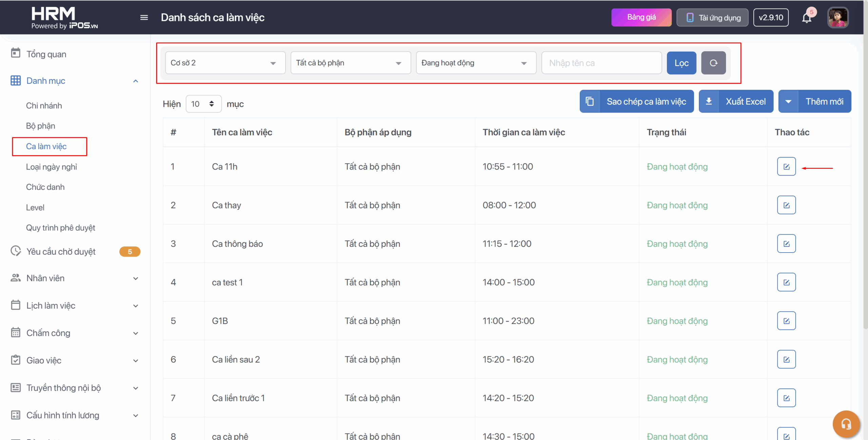Click the user avatar photo
Viewport: 868px width, 440px height.
(x=838, y=18)
